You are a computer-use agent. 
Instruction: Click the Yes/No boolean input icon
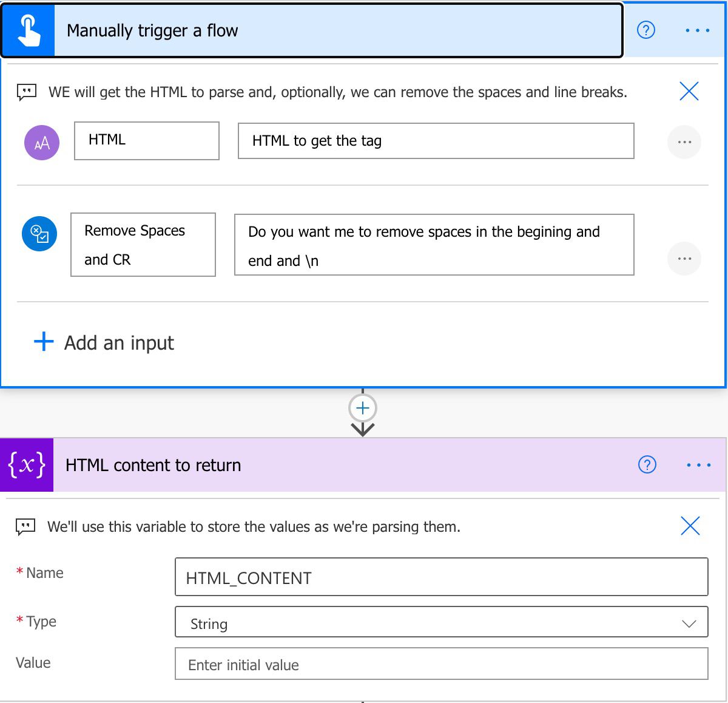[39, 233]
